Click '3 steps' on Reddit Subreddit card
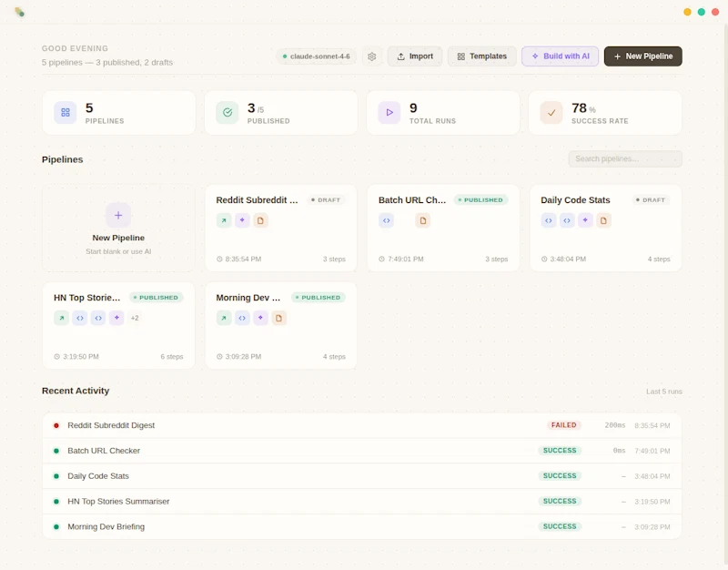Image resolution: width=728 pixels, height=570 pixels. pos(334,260)
